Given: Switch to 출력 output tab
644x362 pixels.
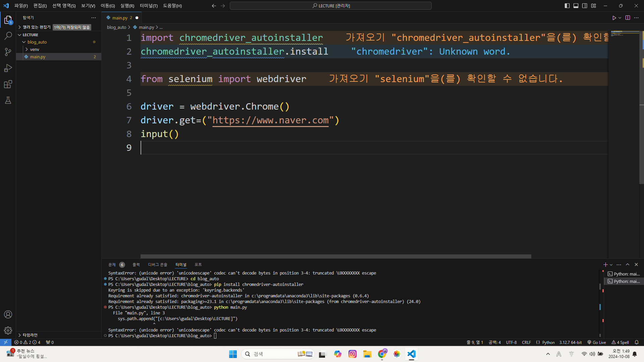Looking at the screenshot, I should click(136, 265).
